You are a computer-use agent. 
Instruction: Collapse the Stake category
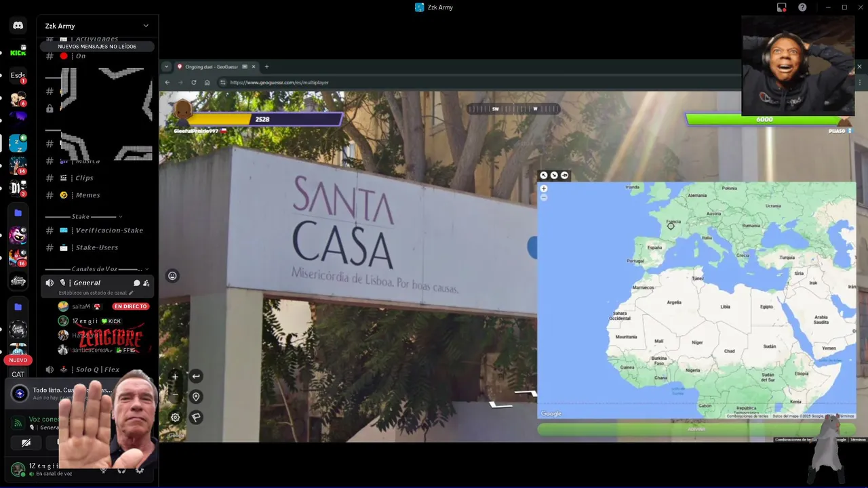coord(83,217)
